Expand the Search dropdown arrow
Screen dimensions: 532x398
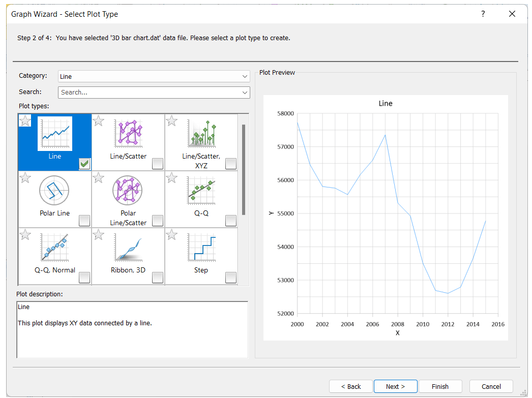click(x=245, y=93)
